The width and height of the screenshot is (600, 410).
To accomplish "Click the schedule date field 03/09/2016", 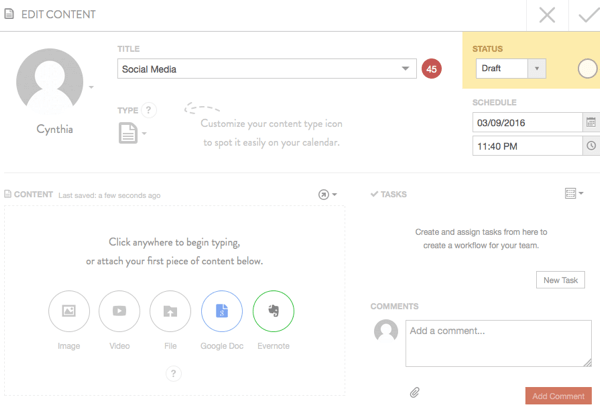I will pos(527,123).
